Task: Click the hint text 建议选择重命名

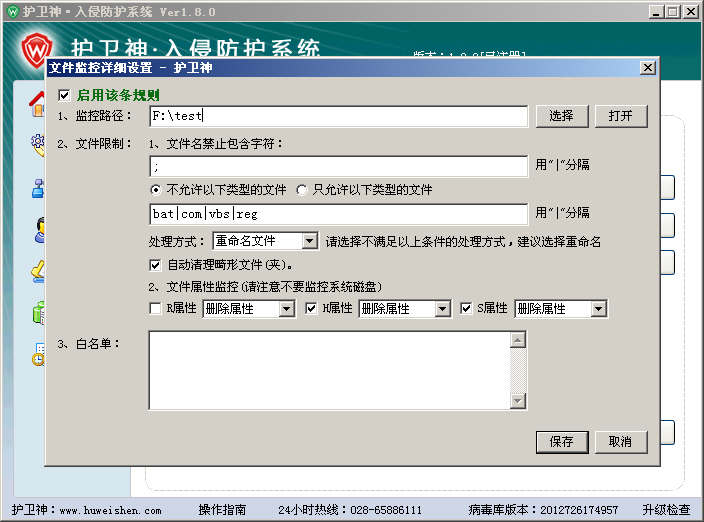Action: tap(559, 241)
